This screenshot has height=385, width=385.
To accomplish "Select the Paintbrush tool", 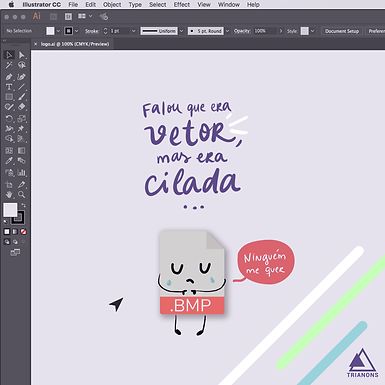I will pyautogui.click(x=22, y=97).
